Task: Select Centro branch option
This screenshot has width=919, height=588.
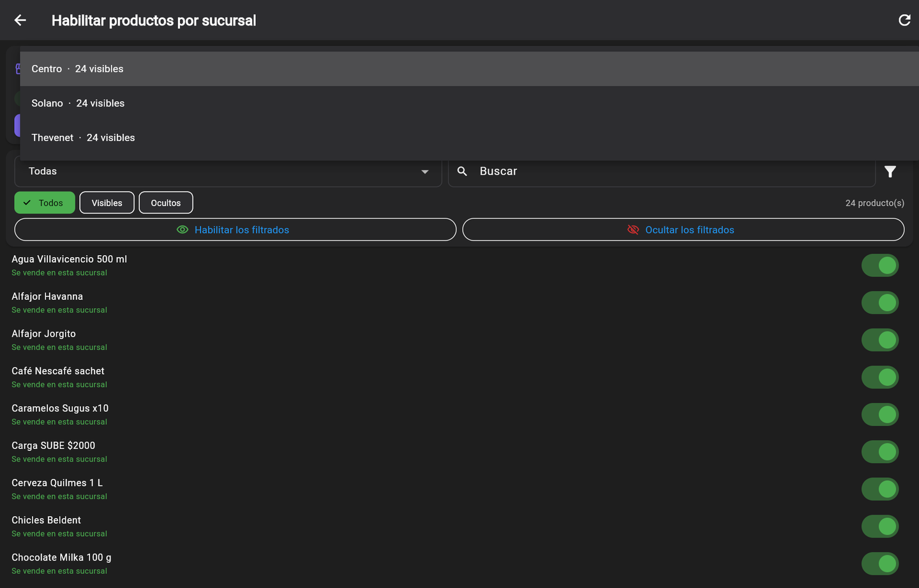Action: click(470, 69)
